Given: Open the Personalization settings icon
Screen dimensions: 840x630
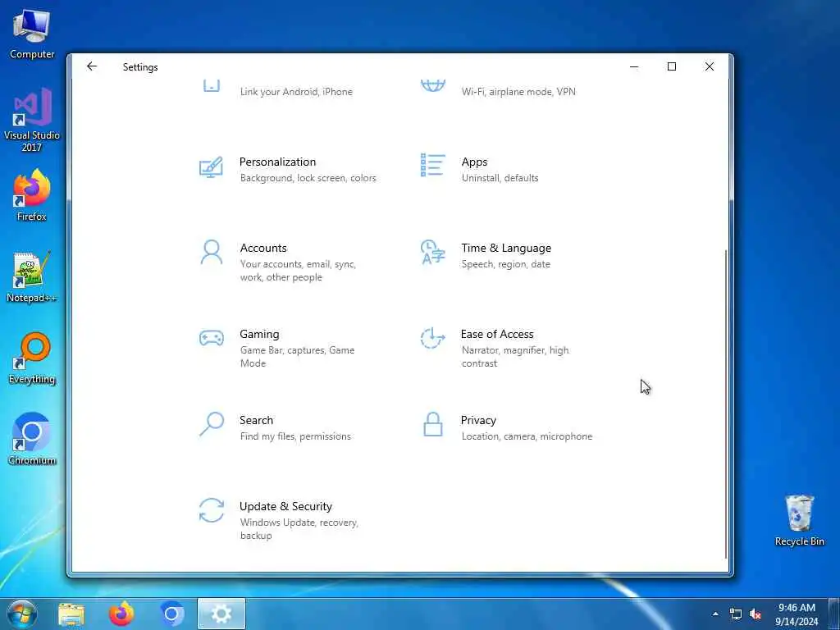Looking at the screenshot, I should pos(211,167).
